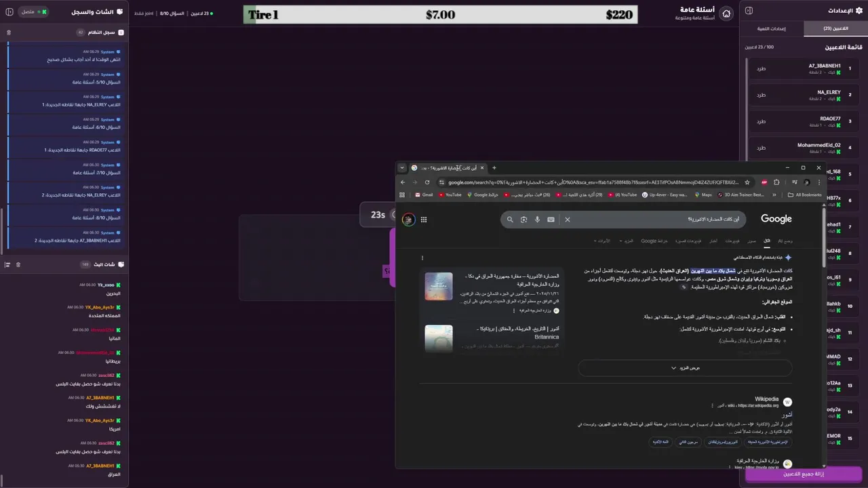Expand الأدوات dropdown in Google search filters

click(602, 241)
